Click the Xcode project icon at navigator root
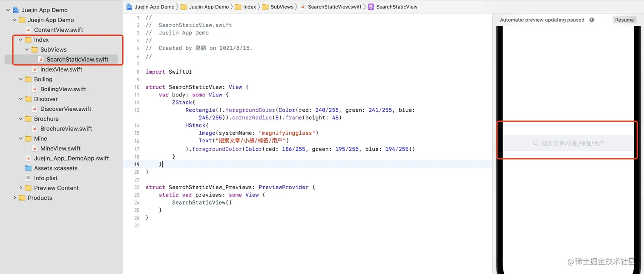 16,10
